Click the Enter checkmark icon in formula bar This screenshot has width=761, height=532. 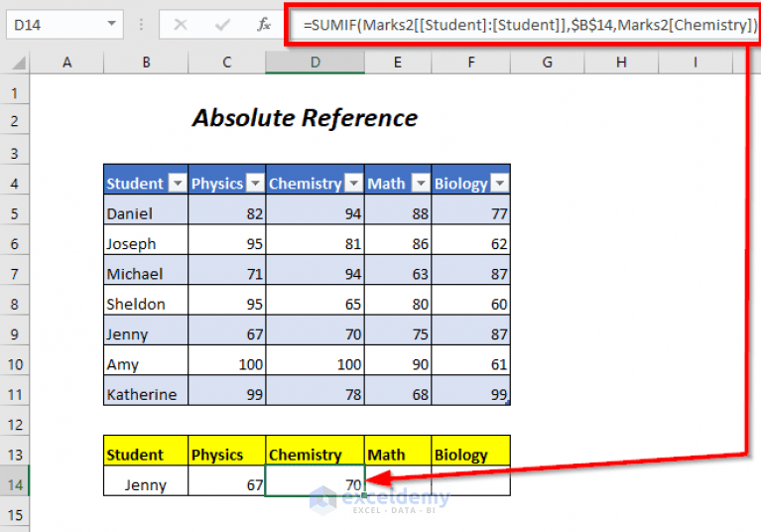point(222,24)
